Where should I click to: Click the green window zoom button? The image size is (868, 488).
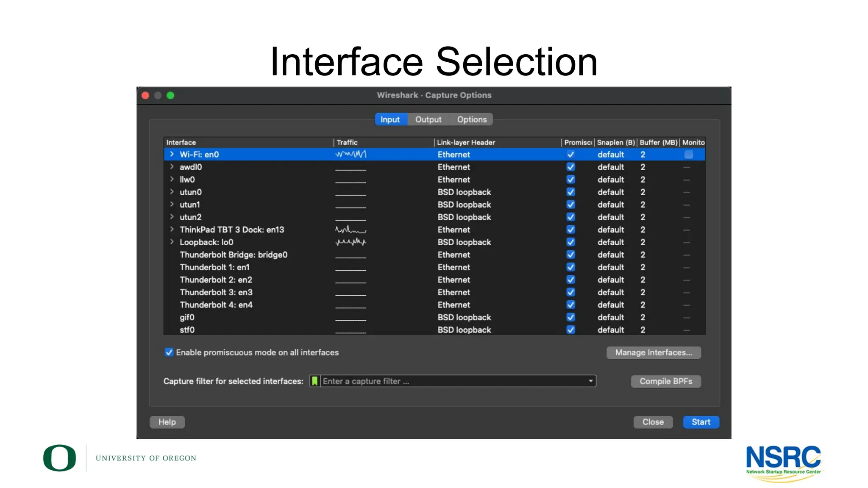pyautogui.click(x=170, y=95)
